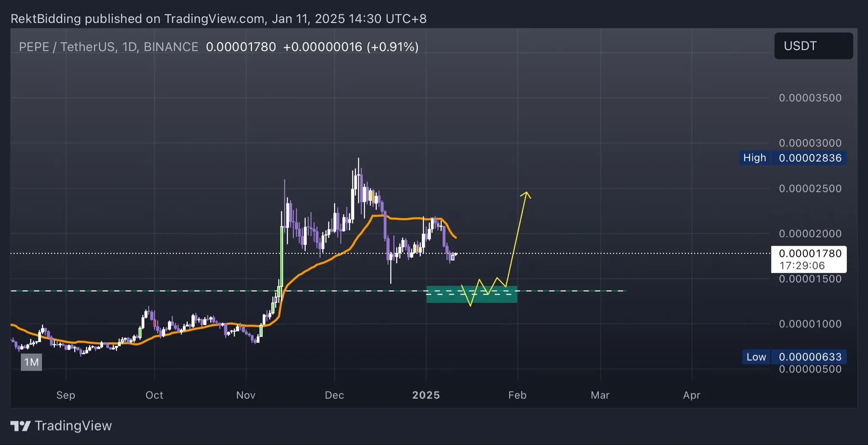Click the 0.00003000 price axis label
Screen dimensions: 868x445
click(810, 143)
